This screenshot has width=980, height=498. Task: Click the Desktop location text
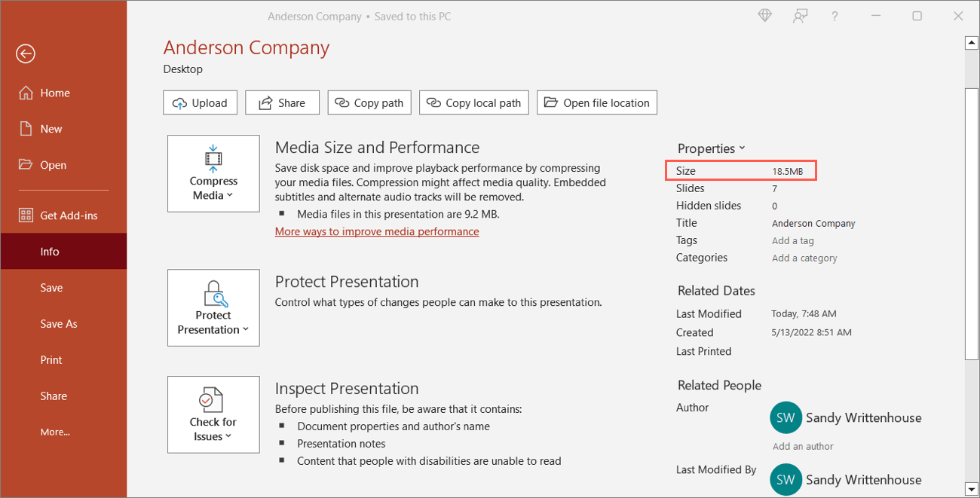point(183,69)
